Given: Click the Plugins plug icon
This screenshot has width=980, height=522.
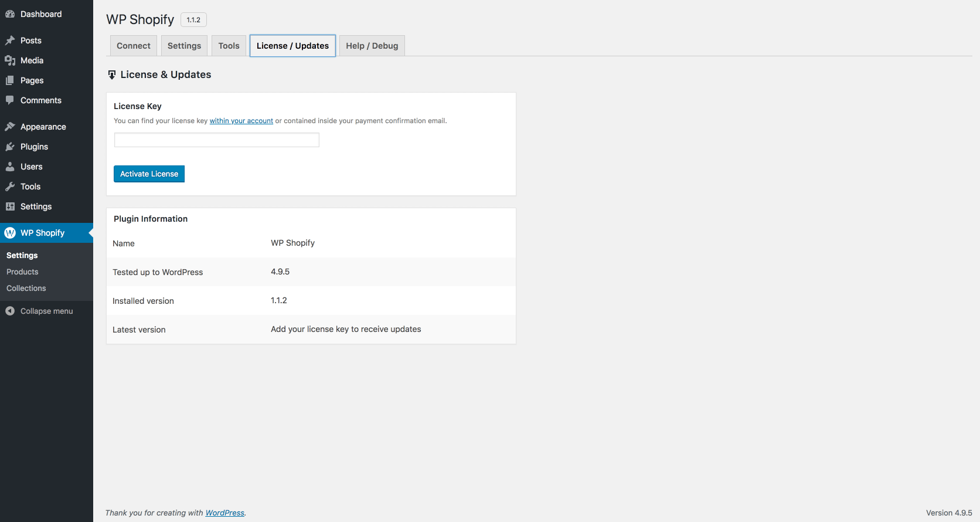Looking at the screenshot, I should click(x=10, y=147).
